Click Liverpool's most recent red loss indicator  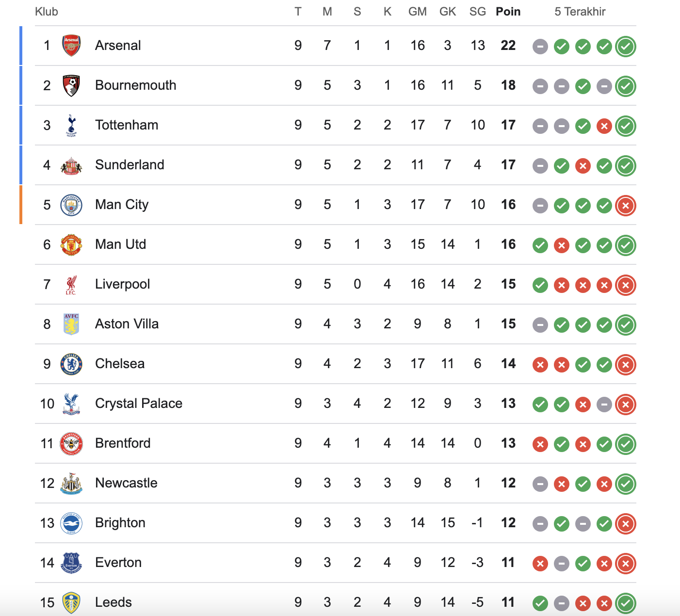(625, 286)
